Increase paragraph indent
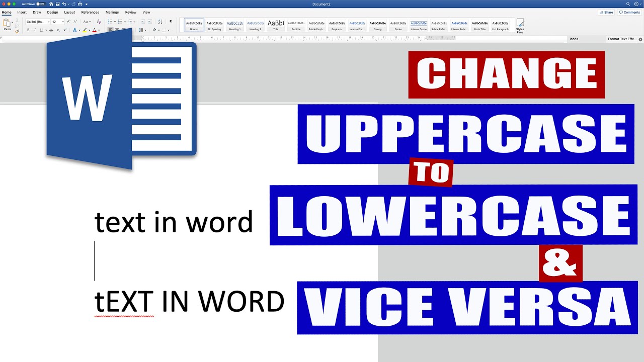This screenshot has width=644, height=362. (150, 22)
